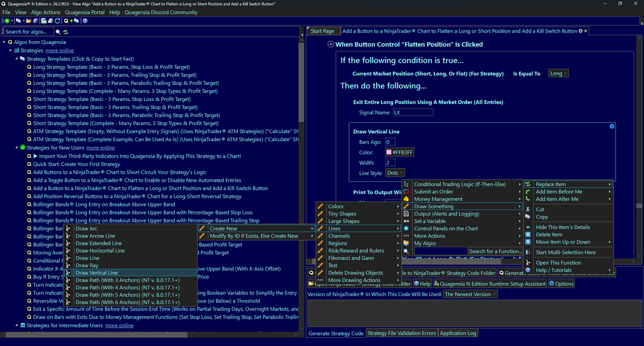The image size is (644, 346).
Task: Click 'more online' link beside Strategies for New Users
Action: [x=100, y=148]
